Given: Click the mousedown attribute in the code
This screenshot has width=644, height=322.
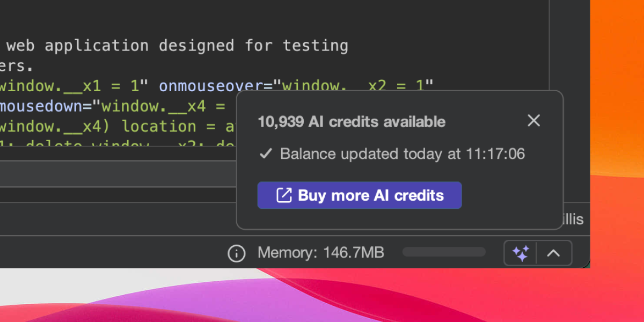Looking at the screenshot, I should (40, 106).
